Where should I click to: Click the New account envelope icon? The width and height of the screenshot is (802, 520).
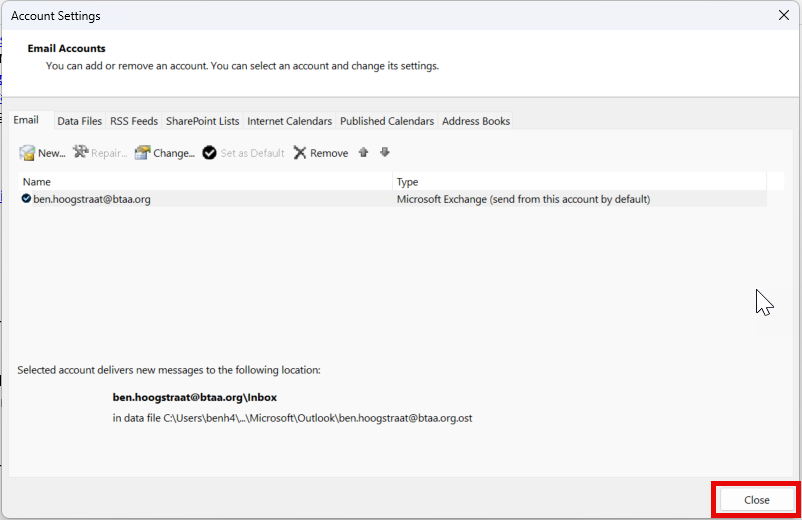click(27, 153)
